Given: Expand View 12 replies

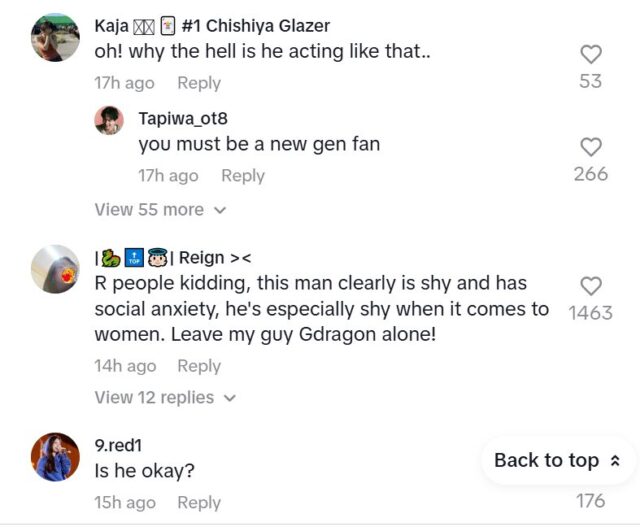Looking at the screenshot, I should point(154,398).
